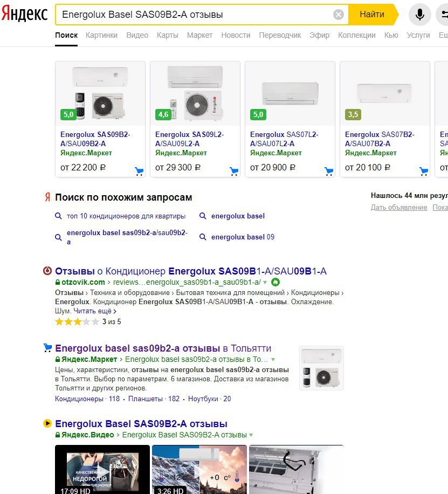Click the magnifier icon beside 'energolux basel 09'
Image resolution: width=448 pixels, height=494 pixels.
[203, 237]
